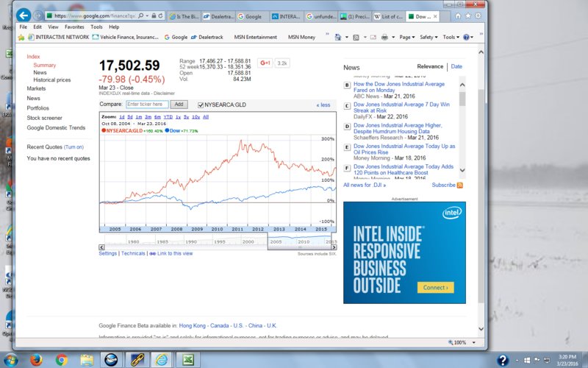Click the page scrollbar down arrow
The height and width of the screenshot is (368, 588).
point(481,329)
